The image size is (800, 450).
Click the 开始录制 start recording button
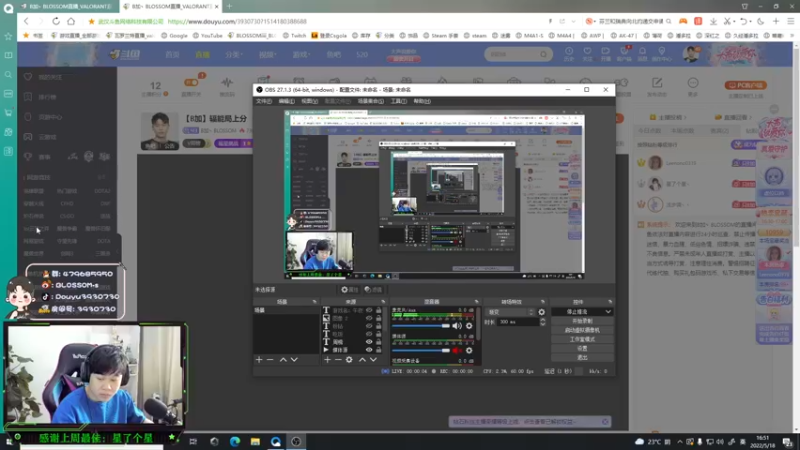582,321
